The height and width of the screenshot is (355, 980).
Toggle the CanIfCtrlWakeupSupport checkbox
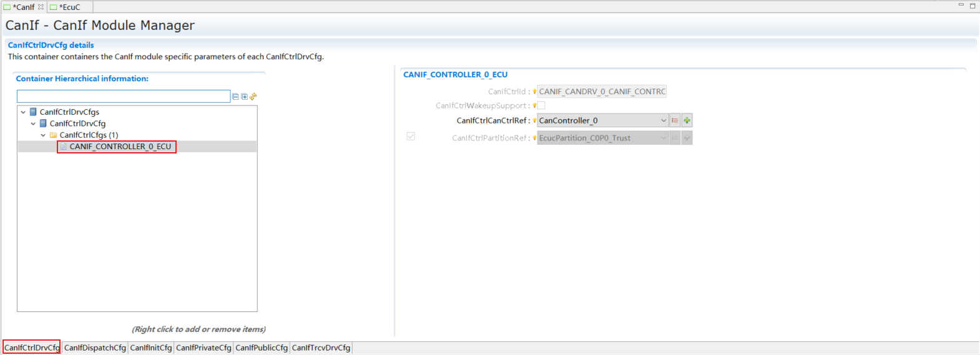pos(541,105)
